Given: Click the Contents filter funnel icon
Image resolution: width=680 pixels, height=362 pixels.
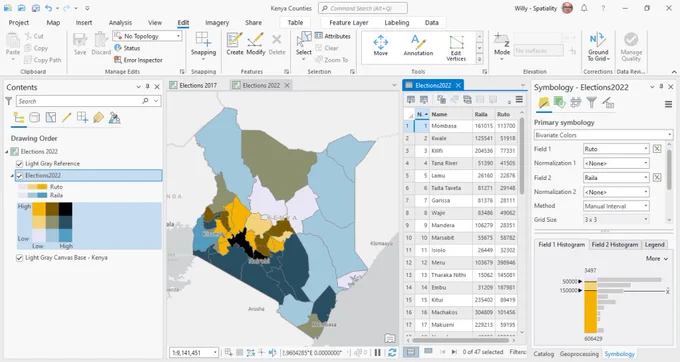Looking at the screenshot, I should tap(9, 101).
